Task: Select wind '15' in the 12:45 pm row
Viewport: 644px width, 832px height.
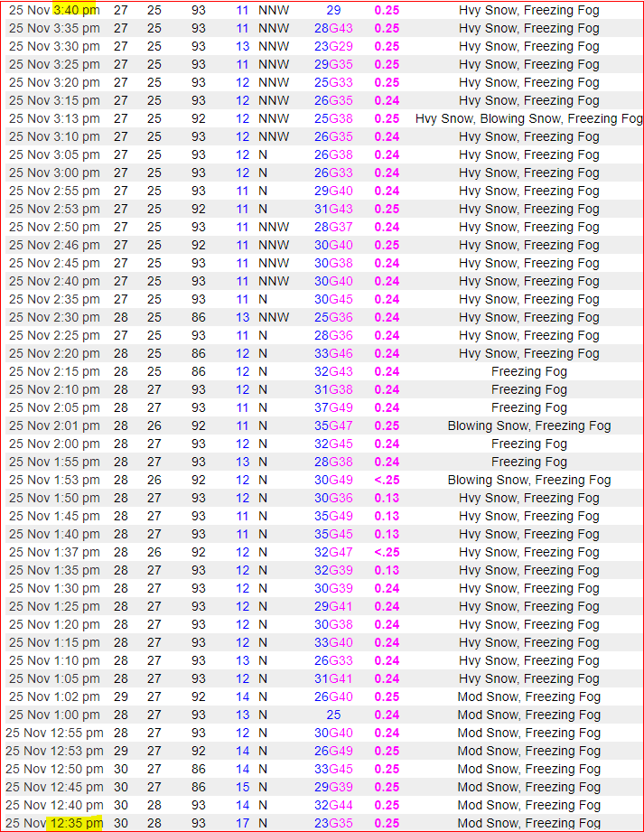Action: (242, 787)
